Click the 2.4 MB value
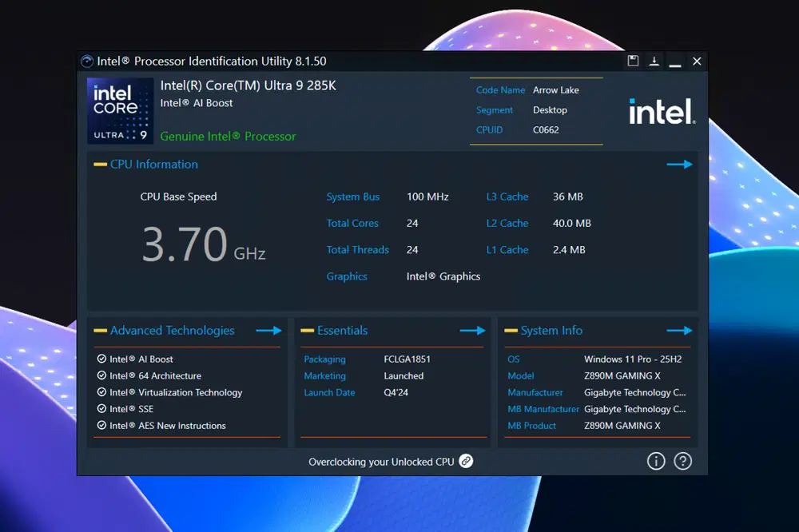Viewport: 799px width, 532px height. [x=569, y=250]
